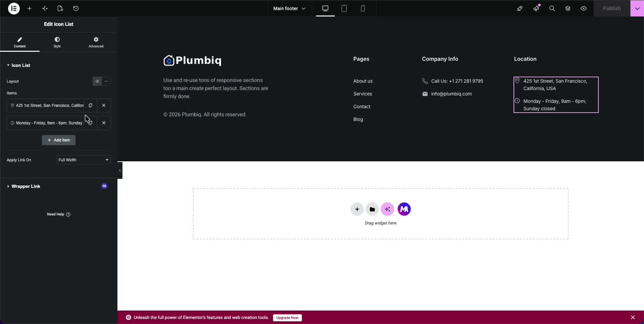Viewport: 644px width, 324px height.
Task: Click the Need Help question mark icon
Action: pos(68,214)
